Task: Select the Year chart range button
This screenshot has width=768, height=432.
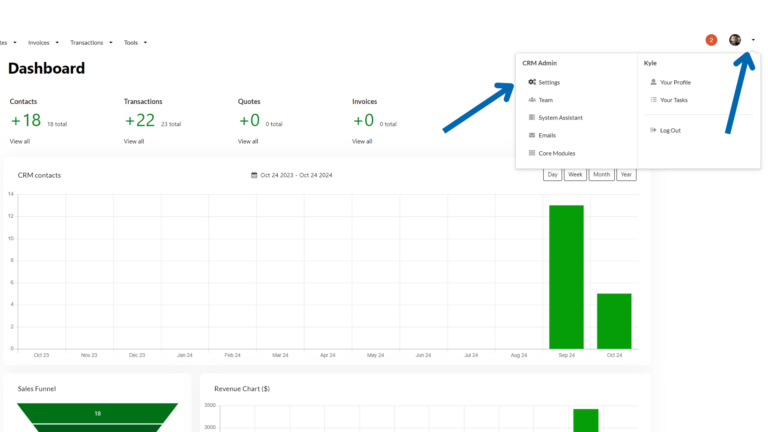Action: coord(626,175)
